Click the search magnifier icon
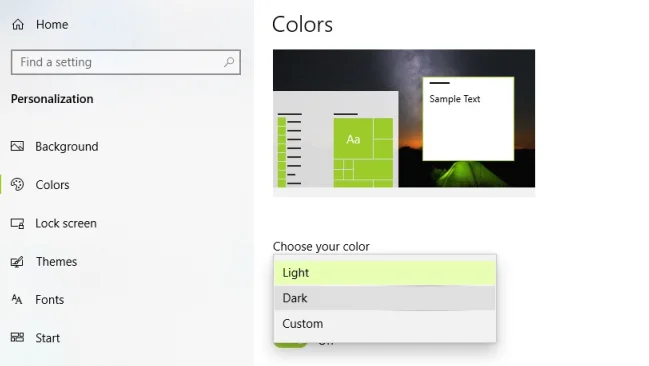 (x=229, y=62)
